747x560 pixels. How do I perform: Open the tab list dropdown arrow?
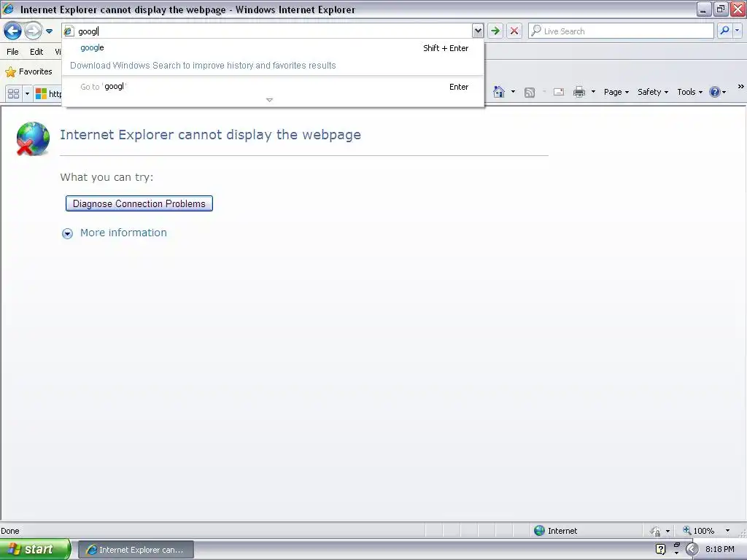27,93
